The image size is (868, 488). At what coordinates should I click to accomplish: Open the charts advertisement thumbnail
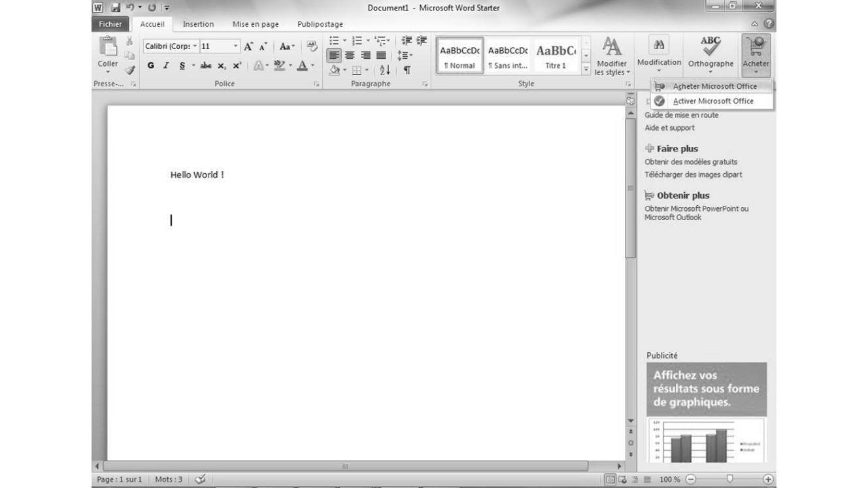click(707, 440)
